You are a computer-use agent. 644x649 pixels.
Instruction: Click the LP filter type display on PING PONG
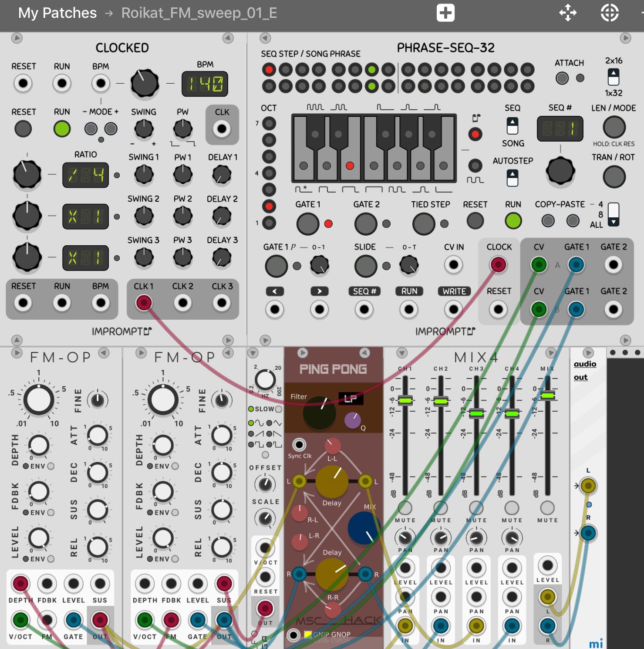(x=351, y=399)
